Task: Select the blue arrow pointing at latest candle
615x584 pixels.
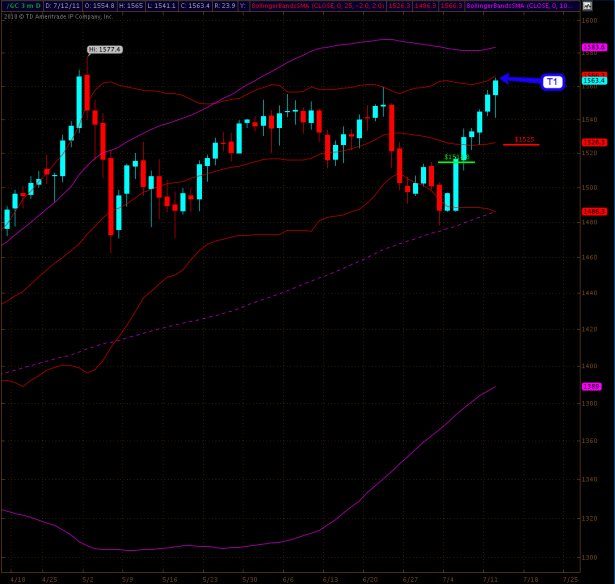Action: pos(520,79)
